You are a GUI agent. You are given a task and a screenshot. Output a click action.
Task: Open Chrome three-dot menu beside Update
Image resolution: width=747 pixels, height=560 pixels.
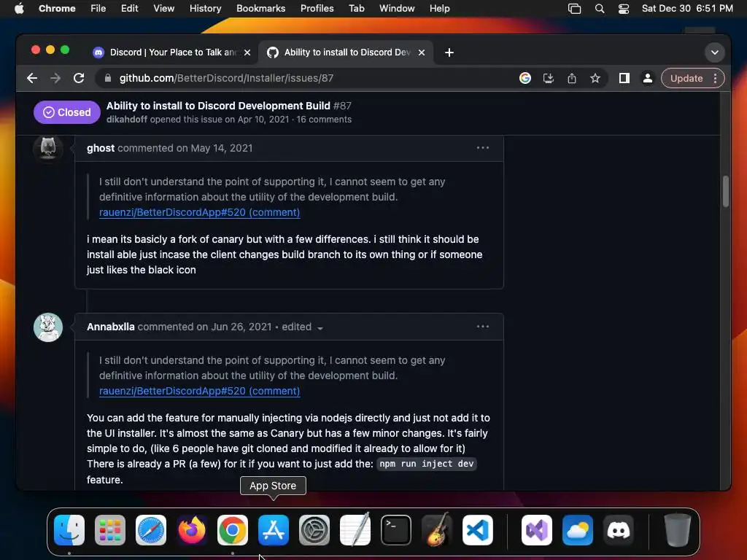[x=715, y=78]
